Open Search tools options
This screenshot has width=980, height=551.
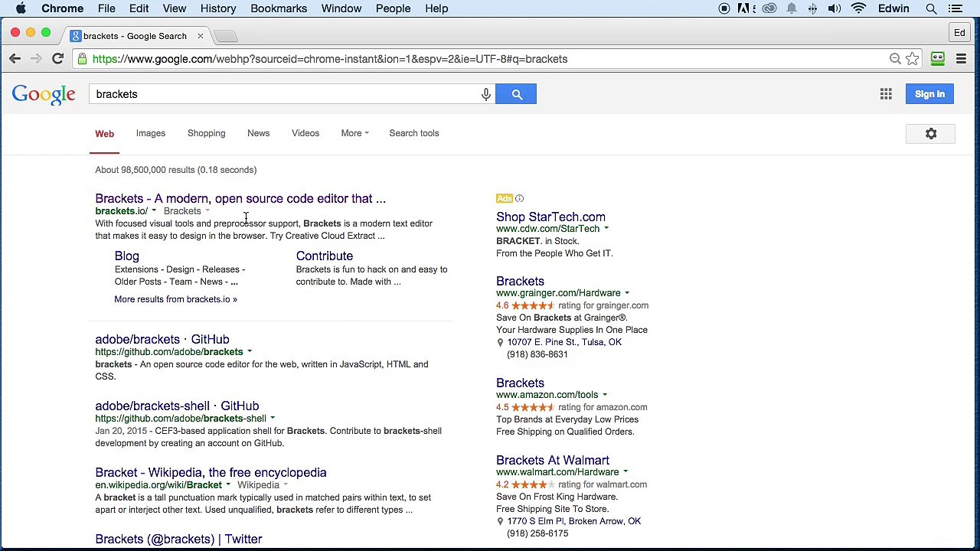(x=414, y=133)
